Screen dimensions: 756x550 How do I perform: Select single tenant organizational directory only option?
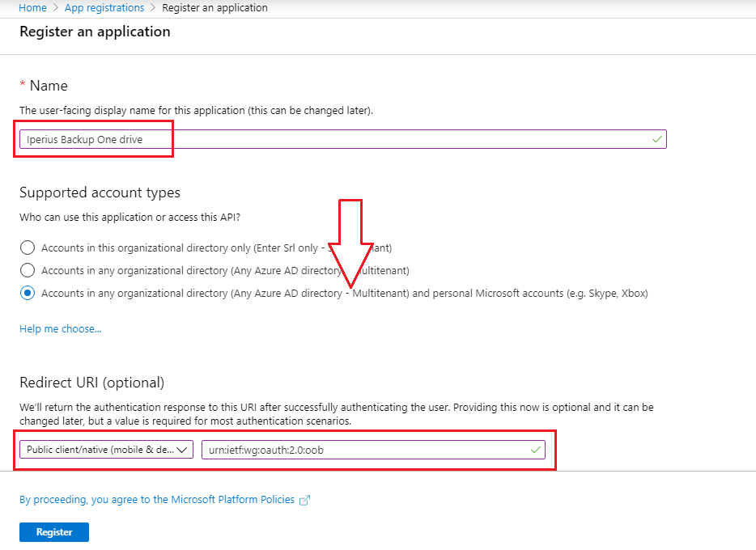[28, 247]
